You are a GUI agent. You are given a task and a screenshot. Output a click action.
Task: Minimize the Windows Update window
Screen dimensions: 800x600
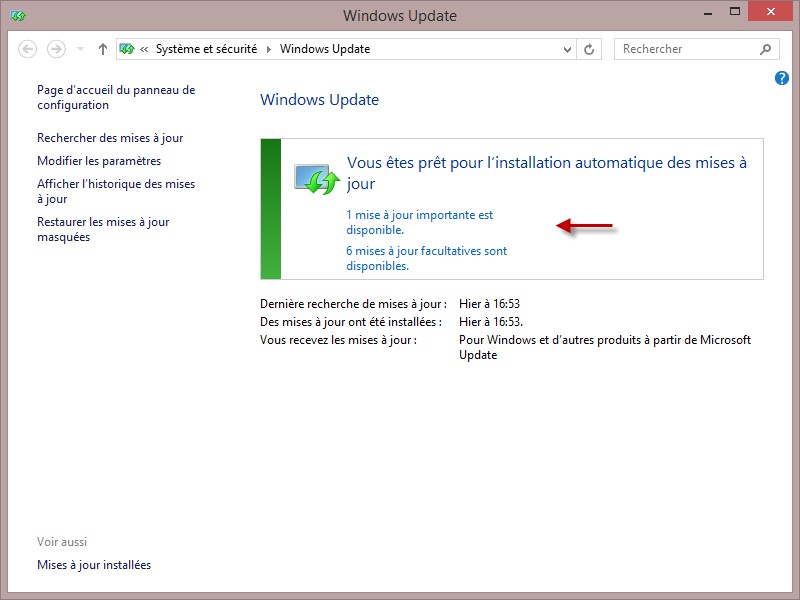click(708, 14)
